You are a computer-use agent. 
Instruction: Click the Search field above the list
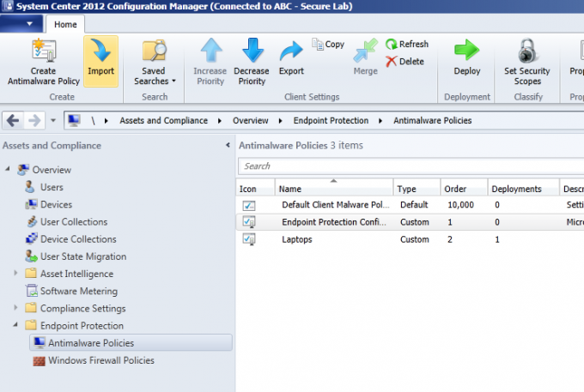tap(411, 166)
